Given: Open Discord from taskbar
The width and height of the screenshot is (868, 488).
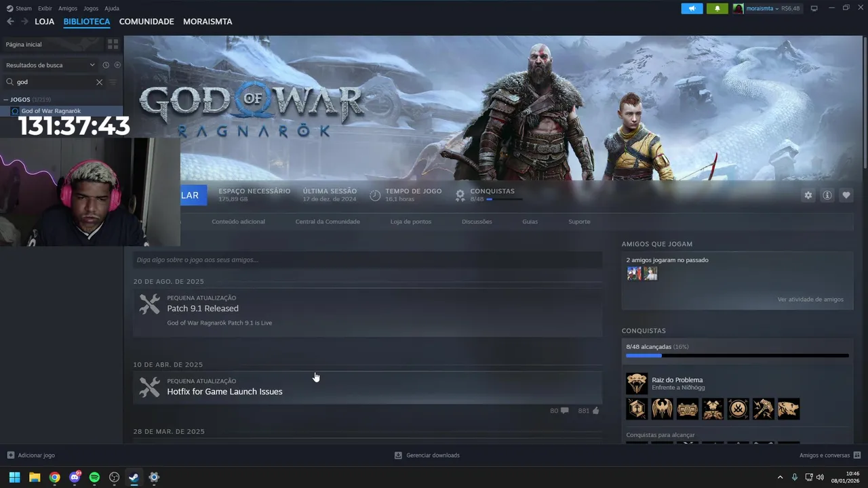Looking at the screenshot, I should [75, 477].
